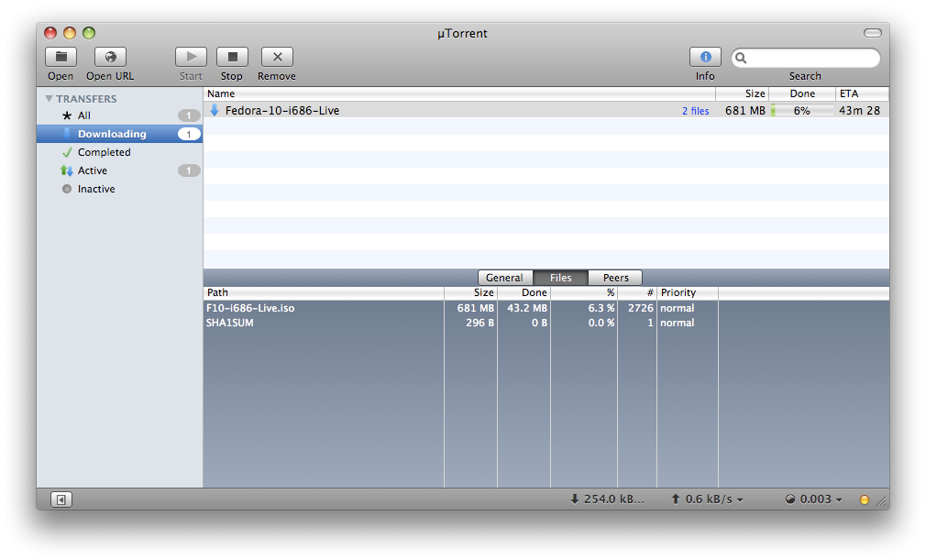Show All transfers in sidebar

click(x=119, y=115)
